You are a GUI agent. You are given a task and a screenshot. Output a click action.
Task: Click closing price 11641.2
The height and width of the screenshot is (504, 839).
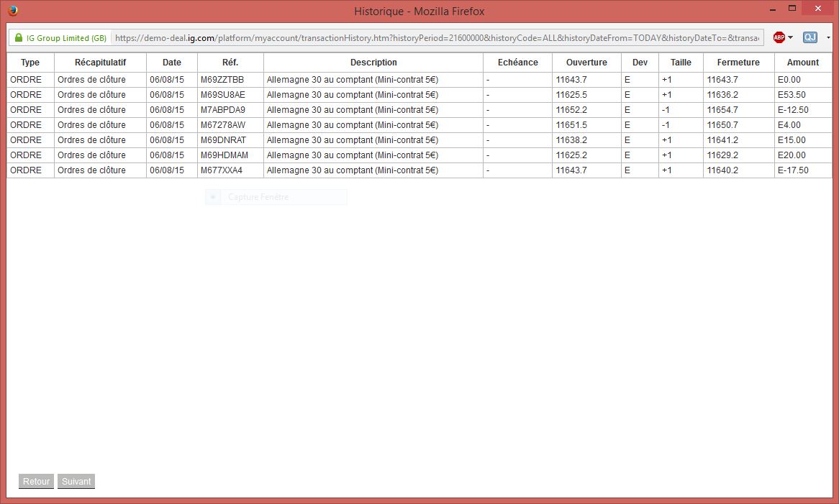click(722, 140)
